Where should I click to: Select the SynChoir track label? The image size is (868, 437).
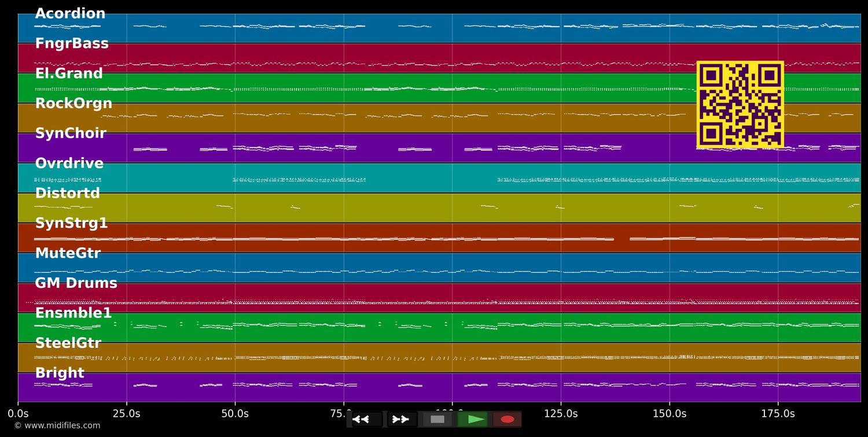coord(71,134)
